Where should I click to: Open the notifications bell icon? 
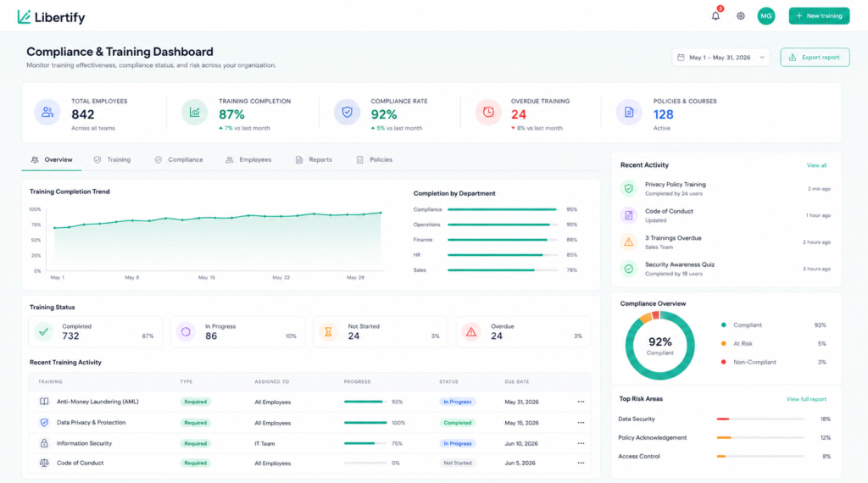tap(715, 16)
